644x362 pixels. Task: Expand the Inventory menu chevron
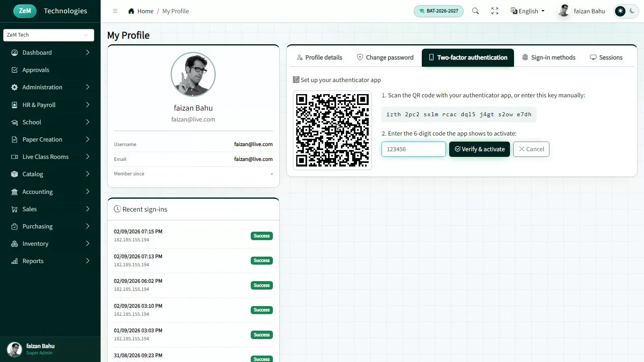pyautogui.click(x=87, y=244)
